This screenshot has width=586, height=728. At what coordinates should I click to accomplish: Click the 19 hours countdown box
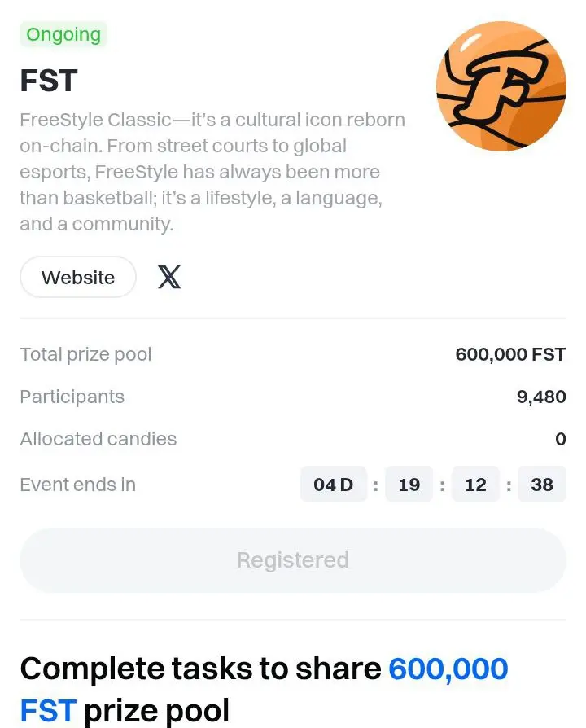coord(409,485)
